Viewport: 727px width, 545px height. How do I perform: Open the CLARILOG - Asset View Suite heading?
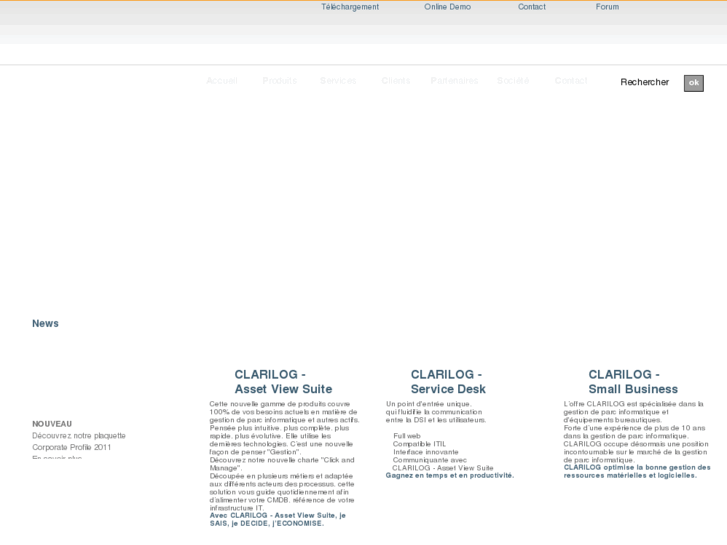point(283,382)
